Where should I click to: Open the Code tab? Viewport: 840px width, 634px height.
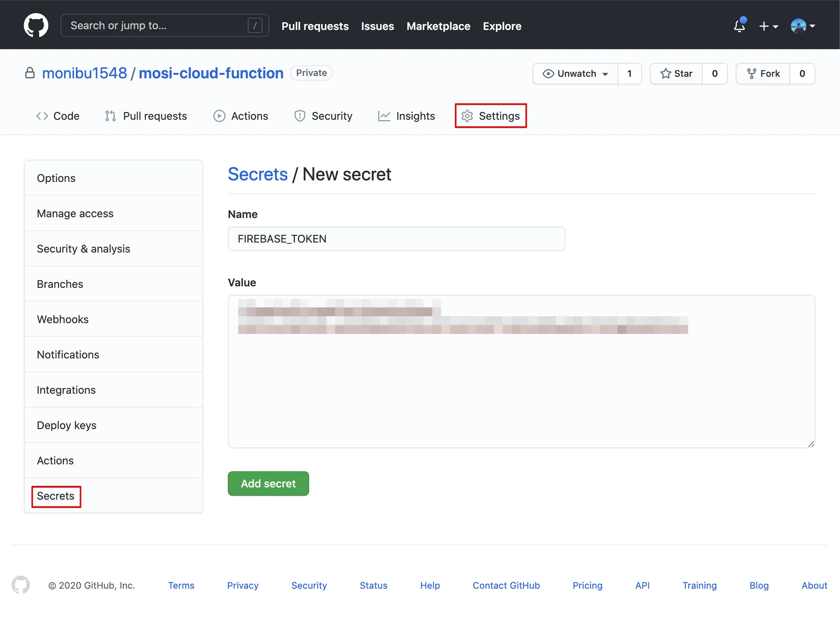click(58, 116)
